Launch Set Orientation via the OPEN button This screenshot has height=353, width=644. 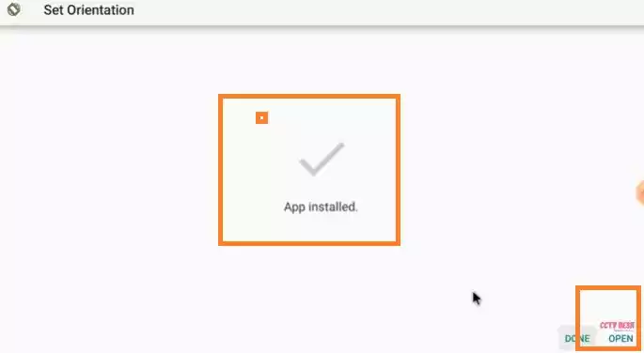(620, 338)
